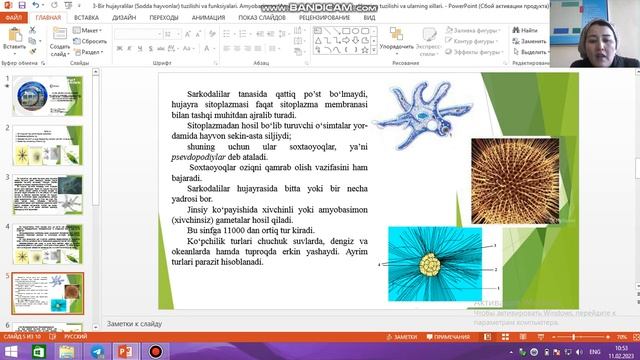Screen dimensions: 640x360
Task: Switch to the ВСТАВКА insert tab
Action: (87, 18)
